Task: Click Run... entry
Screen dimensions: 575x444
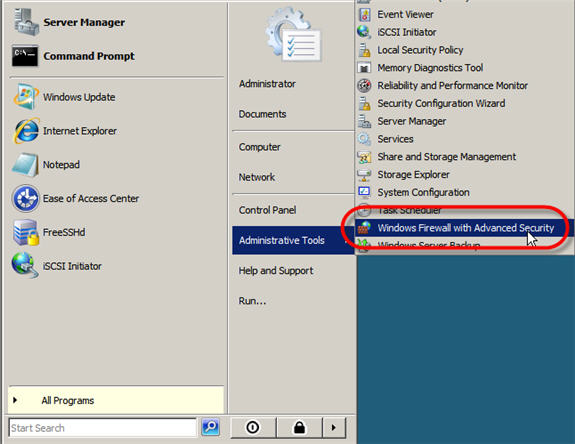Action: click(252, 301)
